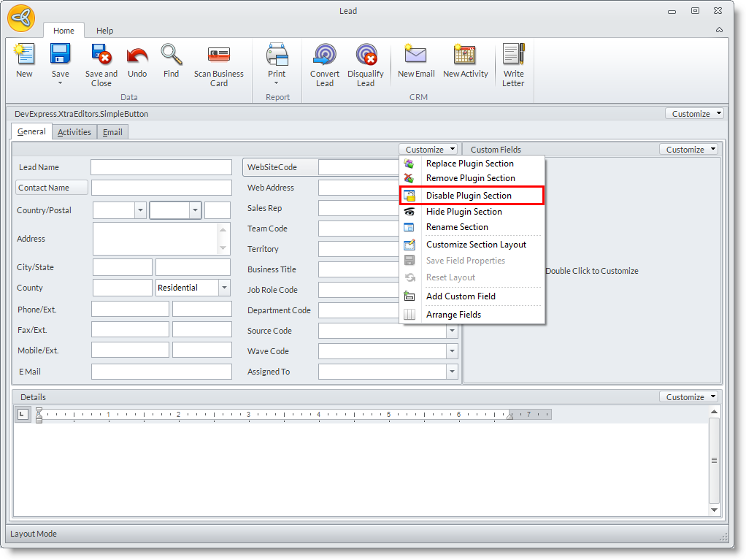Switch to the Activities tab
Screen dimensions: 746x560
pyautogui.click(x=74, y=132)
